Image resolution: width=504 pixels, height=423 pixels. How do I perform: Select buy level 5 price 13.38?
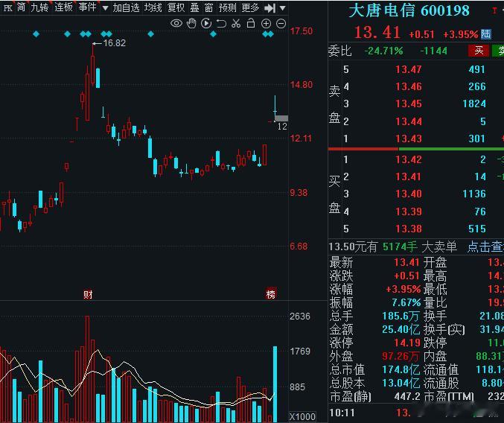tap(408, 229)
